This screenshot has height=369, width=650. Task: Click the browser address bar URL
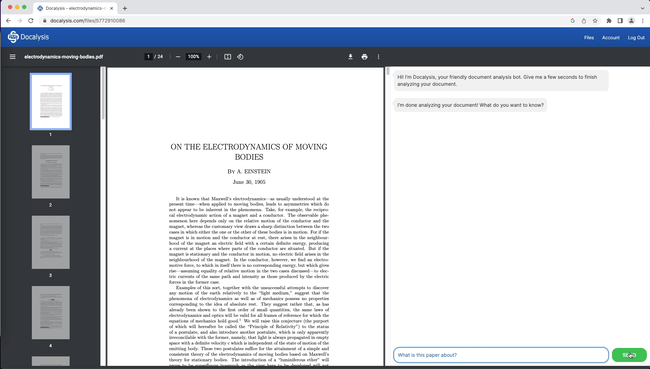87,20
